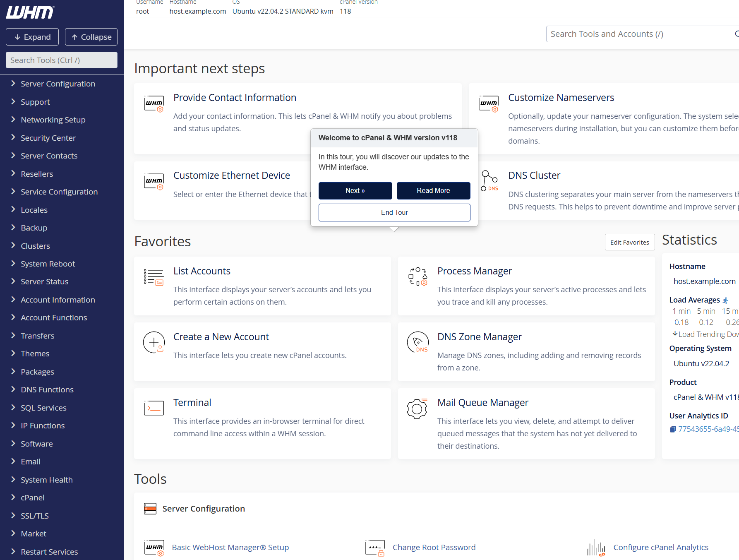
Task: Click the Create a New Account plus icon
Action: [x=154, y=342]
